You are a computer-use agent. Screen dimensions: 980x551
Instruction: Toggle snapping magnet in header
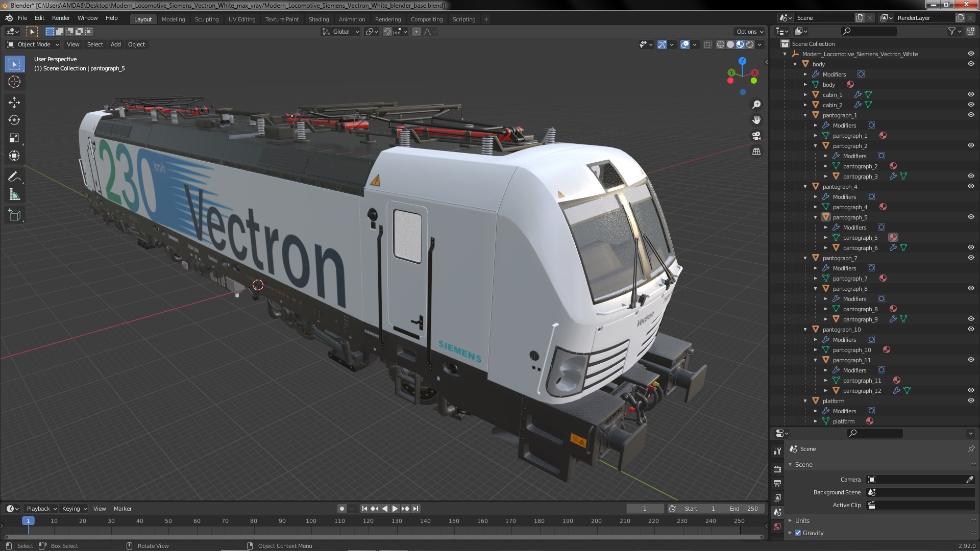pyautogui.click(x=387, y=32)
